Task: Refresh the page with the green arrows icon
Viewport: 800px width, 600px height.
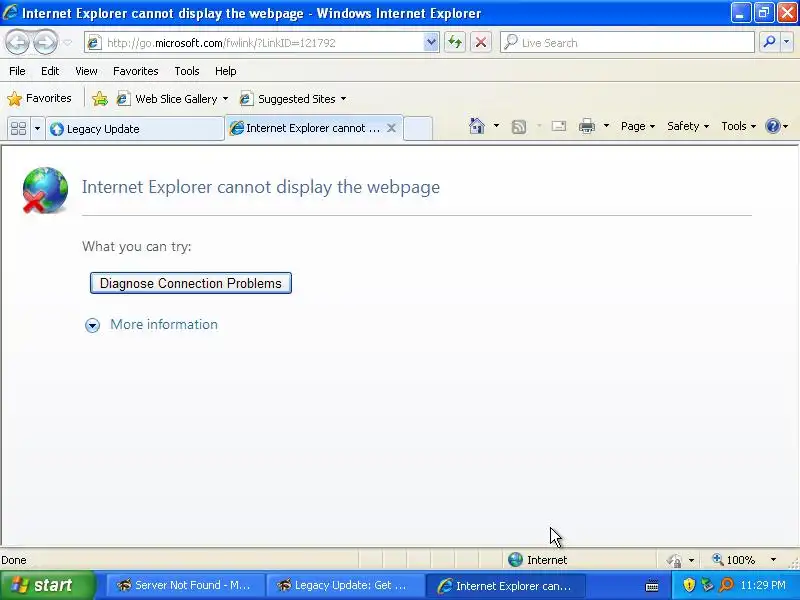Action: coord(455,42)
